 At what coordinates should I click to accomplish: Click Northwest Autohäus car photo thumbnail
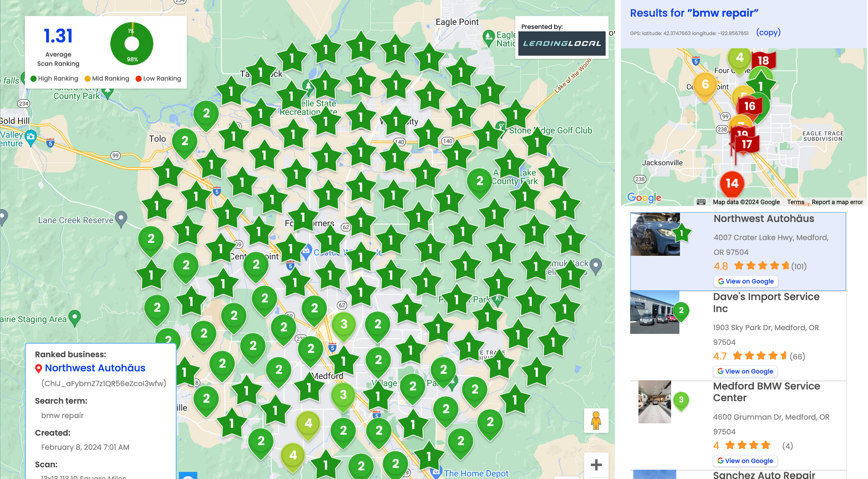[x=655, y=234]
